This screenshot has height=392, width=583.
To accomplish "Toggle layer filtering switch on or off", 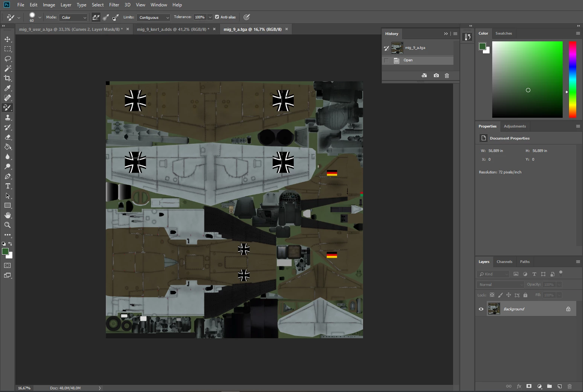I will (560, 273).
